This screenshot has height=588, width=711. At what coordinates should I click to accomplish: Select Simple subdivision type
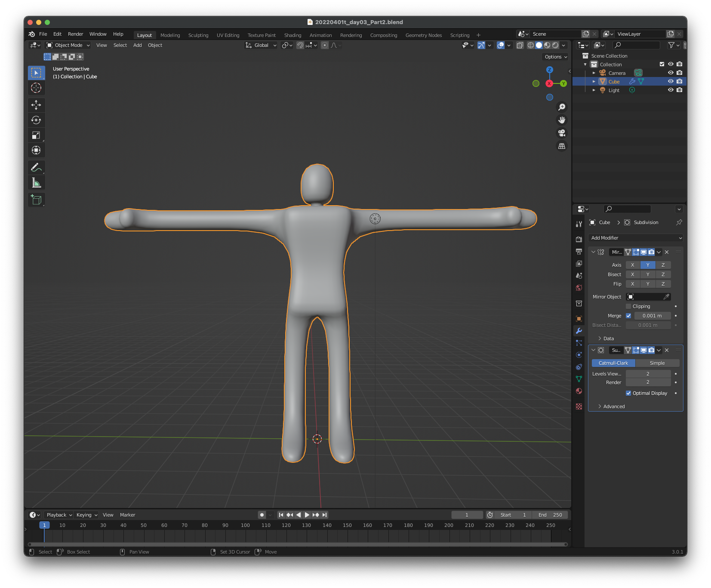click(657, 363)
